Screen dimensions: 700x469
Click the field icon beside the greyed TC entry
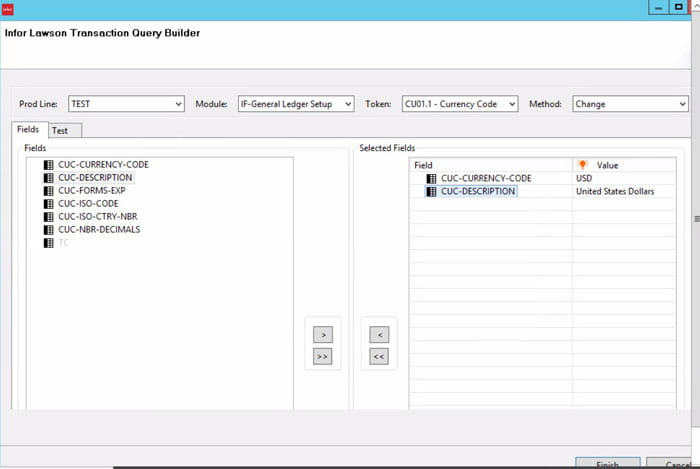click(48, 243)
